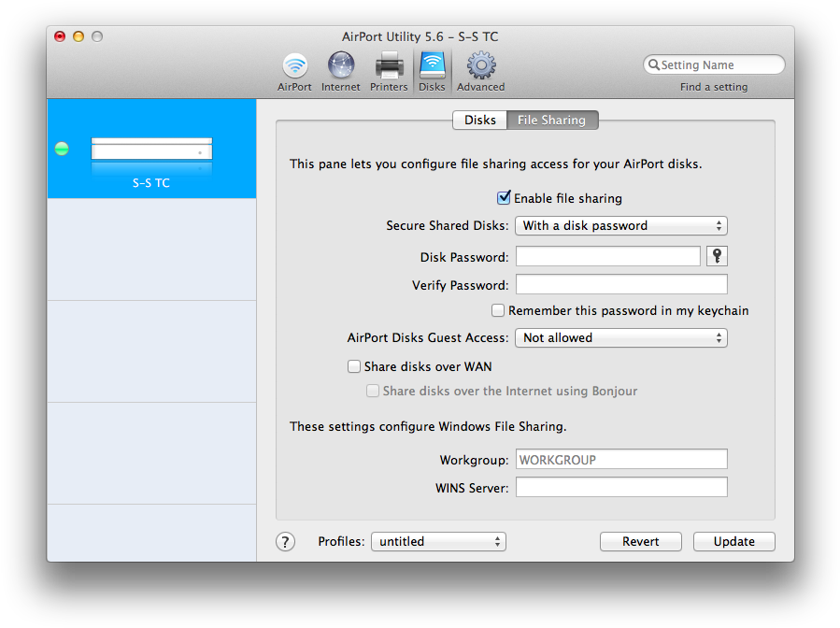Open AirPort Disks Guest Access dropdown
Viewport: 840px width, 628px height.
click(x=621, y=337)
